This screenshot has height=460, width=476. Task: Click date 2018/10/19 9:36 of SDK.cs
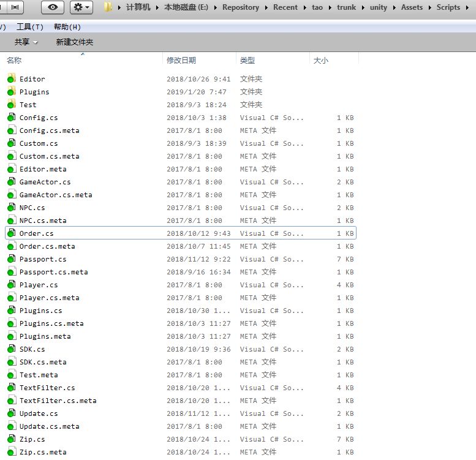[198, 350]
